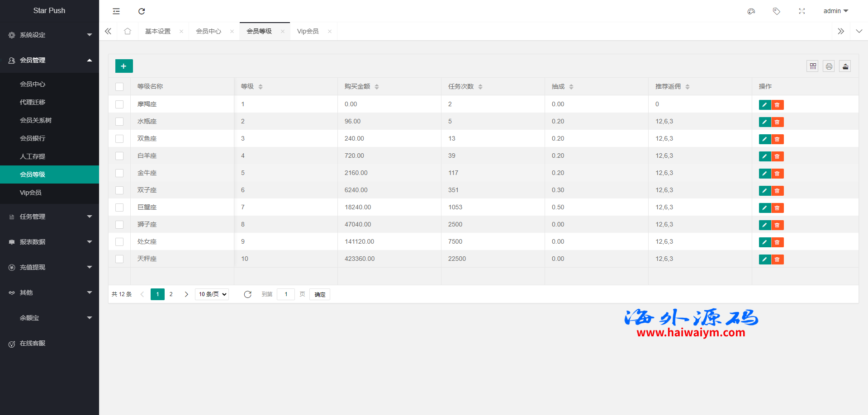This screenshot has height=415, width=868.
Task: Click the green add level button
Action: point(123,66)
